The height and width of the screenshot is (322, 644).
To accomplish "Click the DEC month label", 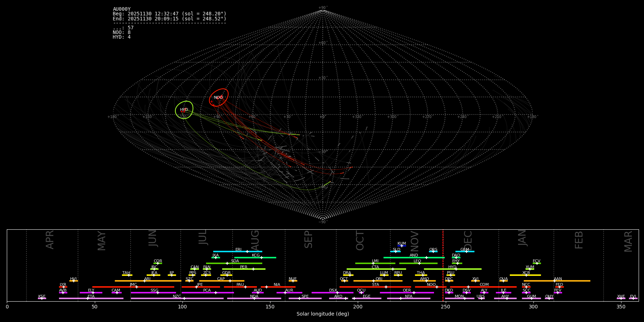I will [468, 240].
